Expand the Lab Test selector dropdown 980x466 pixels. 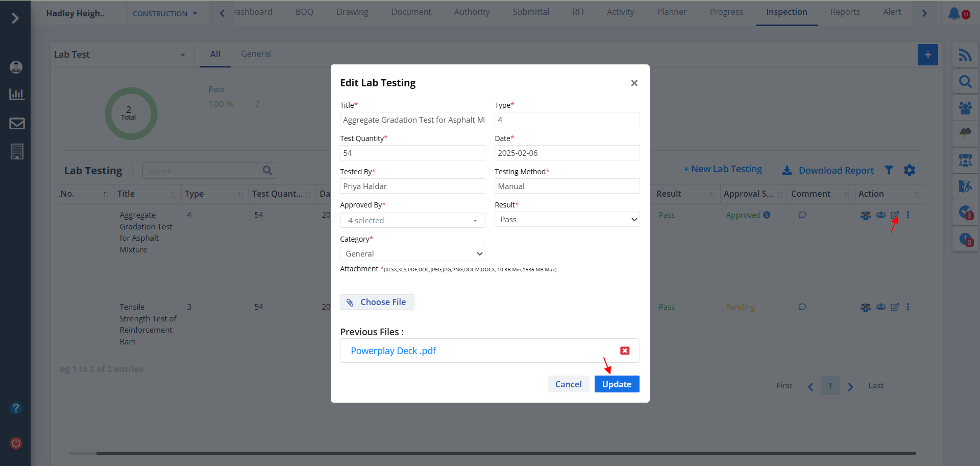(120, 55)
